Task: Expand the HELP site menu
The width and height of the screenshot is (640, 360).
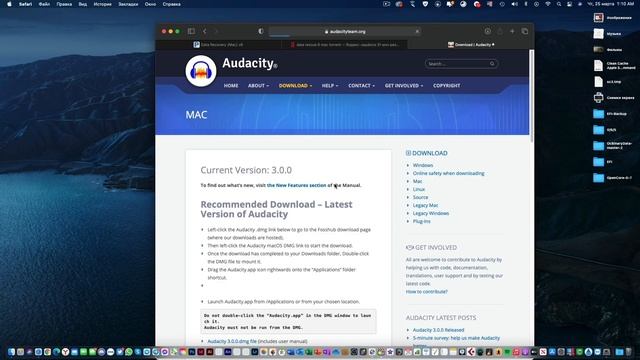Action: click(330, 86)
